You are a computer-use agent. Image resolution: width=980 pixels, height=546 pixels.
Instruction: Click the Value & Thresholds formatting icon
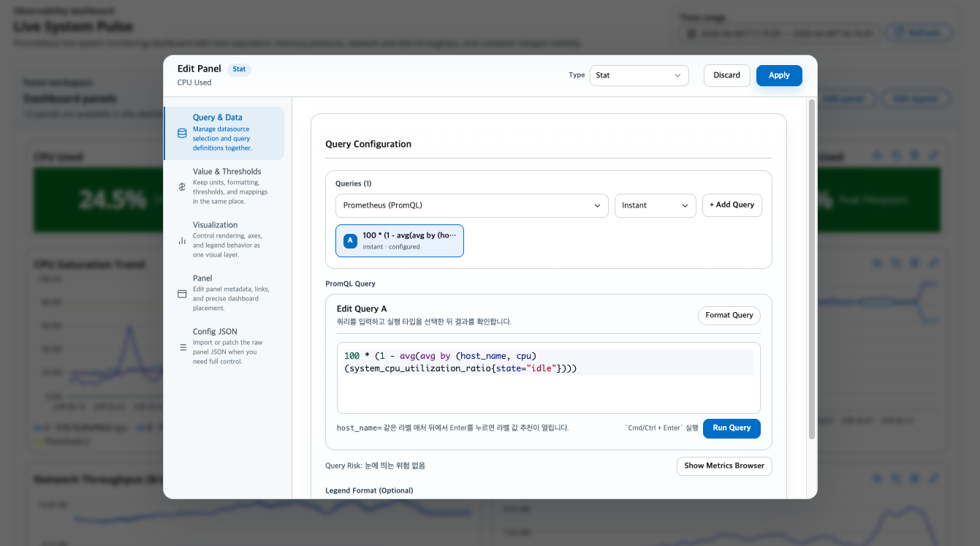click(182, 186)
